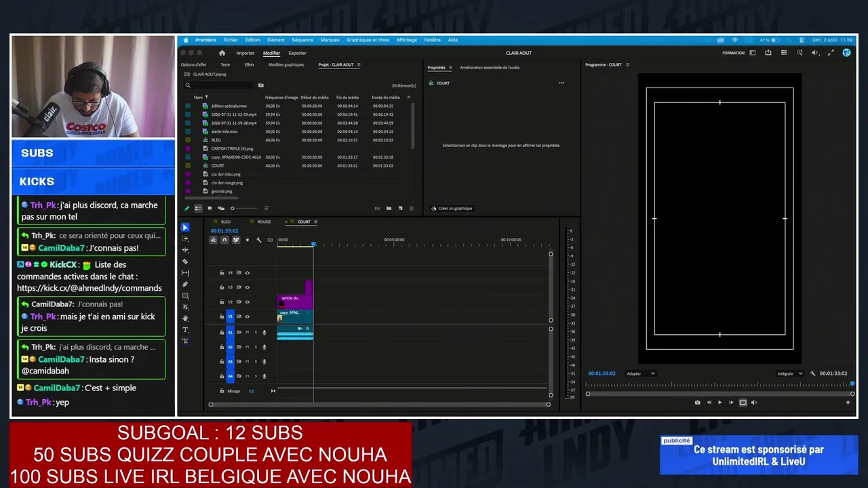Switch Project panel to icon view
Image resolution: width=868 pixels, height=488 pixels.
(x=210, y=208)
